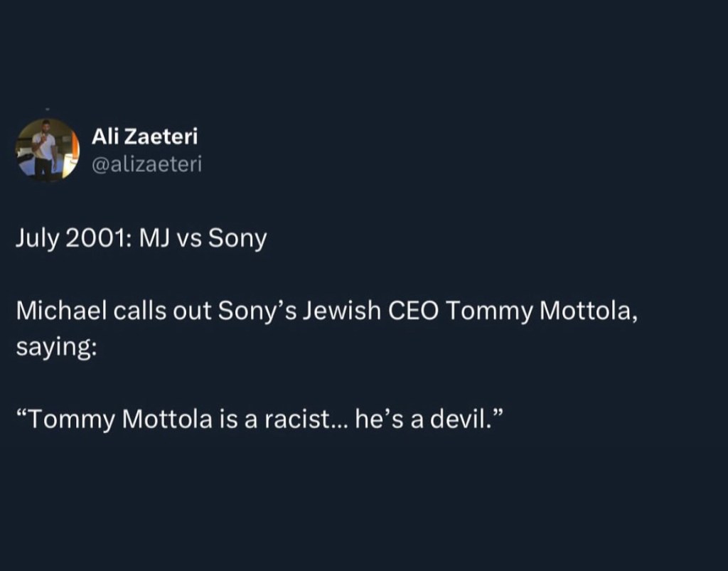The height and width of the screenshot is (571, 728).
Task: Click the word "vs" in first line
Action: click(x=191, y=240)
